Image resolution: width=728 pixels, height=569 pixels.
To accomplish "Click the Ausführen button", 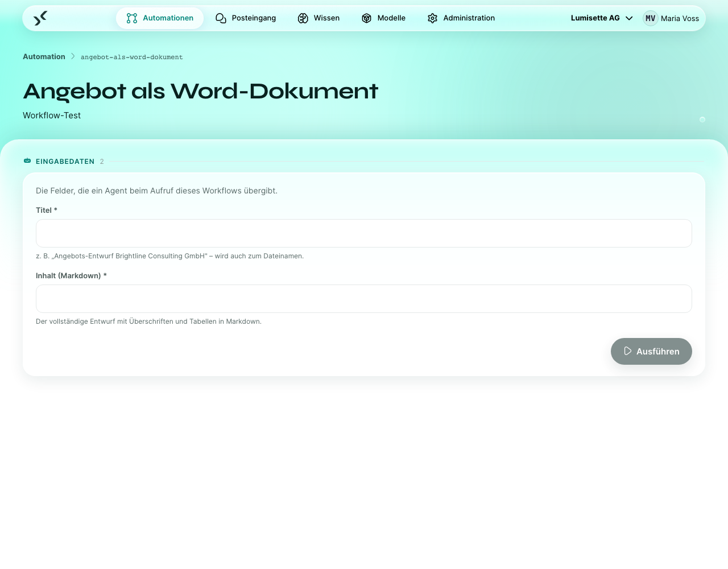I will pyautogui.click(x=651, y=351).
